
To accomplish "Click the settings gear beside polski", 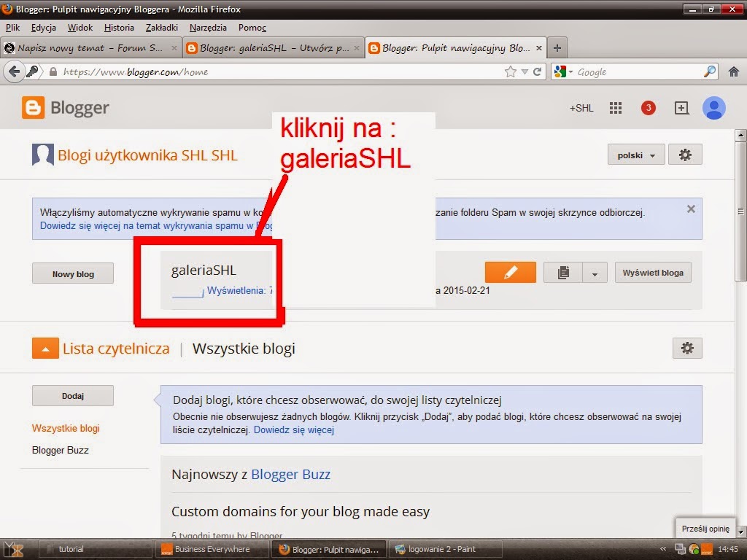I will [685, 155].
